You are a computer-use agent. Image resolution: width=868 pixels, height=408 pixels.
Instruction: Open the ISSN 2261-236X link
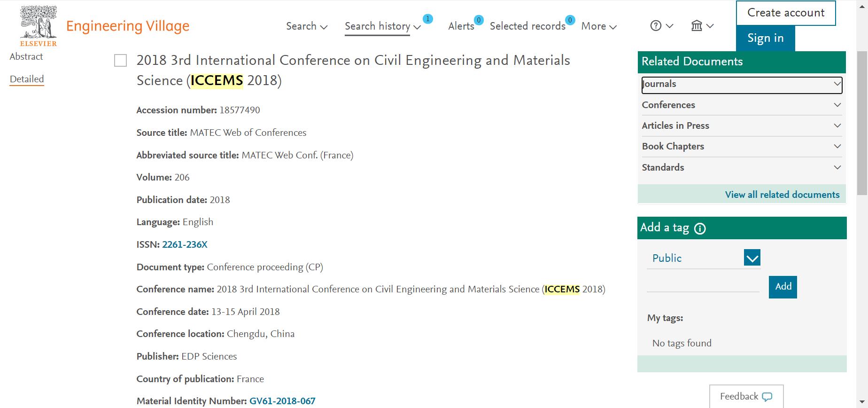[x=185, y=244]
